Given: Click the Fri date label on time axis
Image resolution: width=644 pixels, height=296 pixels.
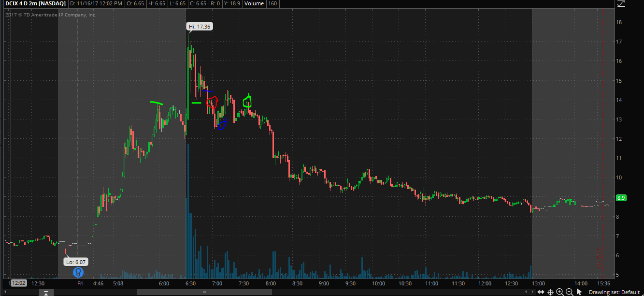Looking at the screenshot, I should point(81,283).
